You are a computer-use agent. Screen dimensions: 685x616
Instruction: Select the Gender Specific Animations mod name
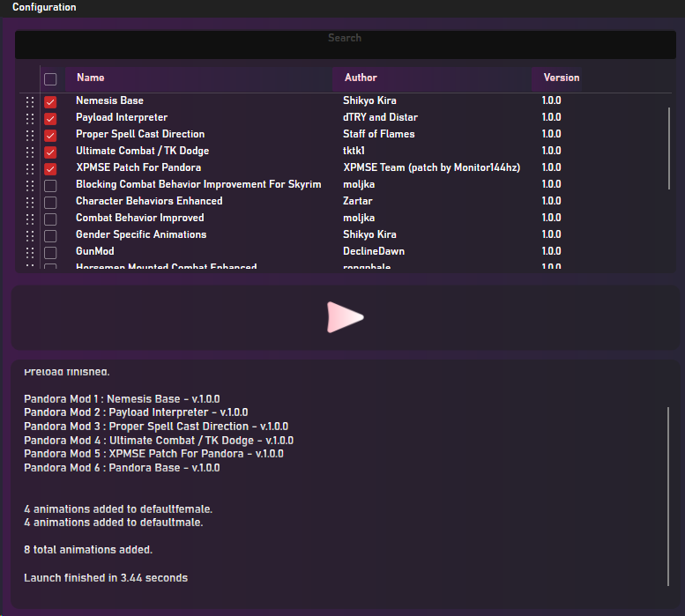point(141,234)
